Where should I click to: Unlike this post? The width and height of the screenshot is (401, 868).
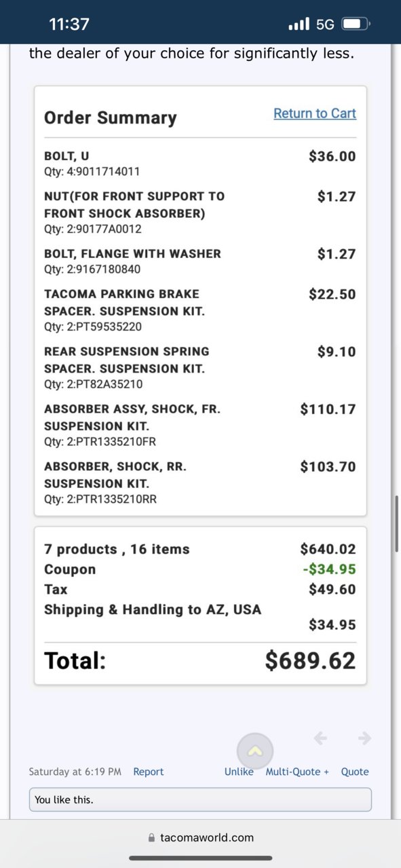click(x=239, y=772)
